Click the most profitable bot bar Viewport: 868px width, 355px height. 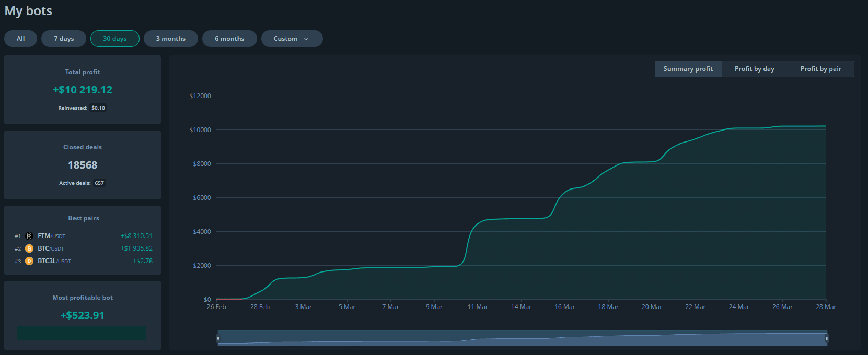click(x=82, y=333)
